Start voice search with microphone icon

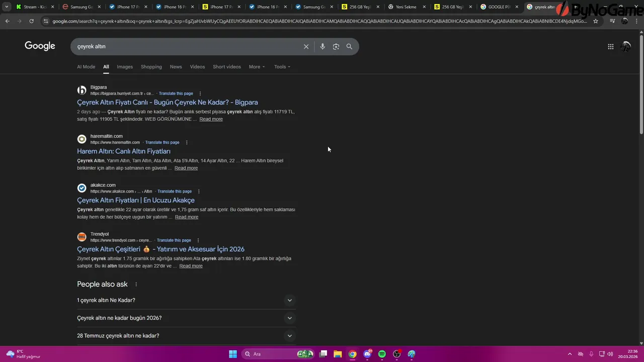(323, 46)
